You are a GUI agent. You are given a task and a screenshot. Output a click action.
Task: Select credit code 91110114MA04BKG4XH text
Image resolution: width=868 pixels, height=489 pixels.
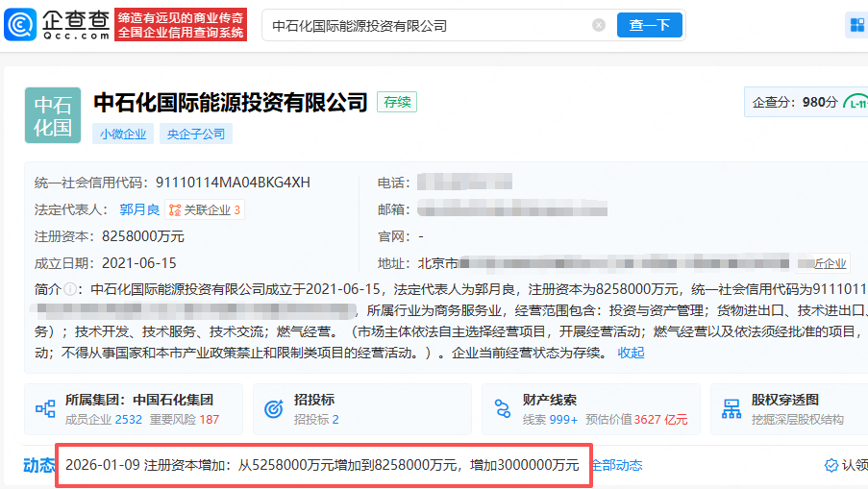(x=233, y=183)
